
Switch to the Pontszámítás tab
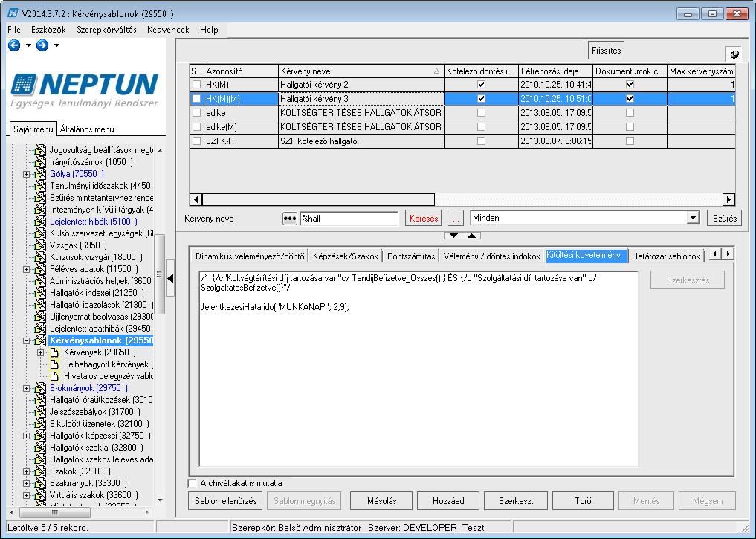(411, 256)
